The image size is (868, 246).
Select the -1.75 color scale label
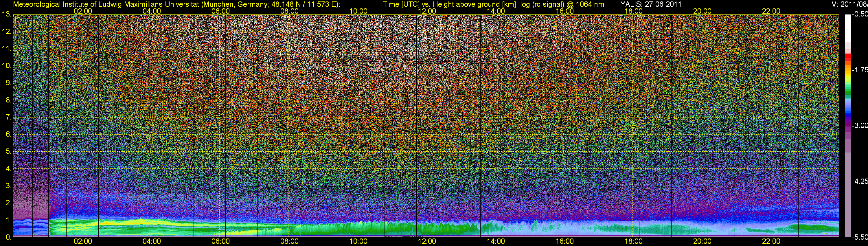point(860,70)
